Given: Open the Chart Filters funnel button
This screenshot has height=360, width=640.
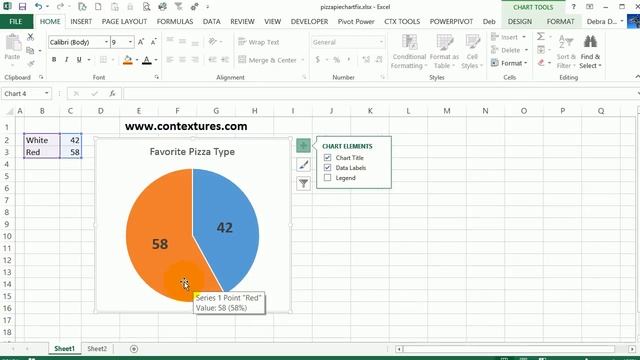Looking at the screenshot, I should coord(303,183).
